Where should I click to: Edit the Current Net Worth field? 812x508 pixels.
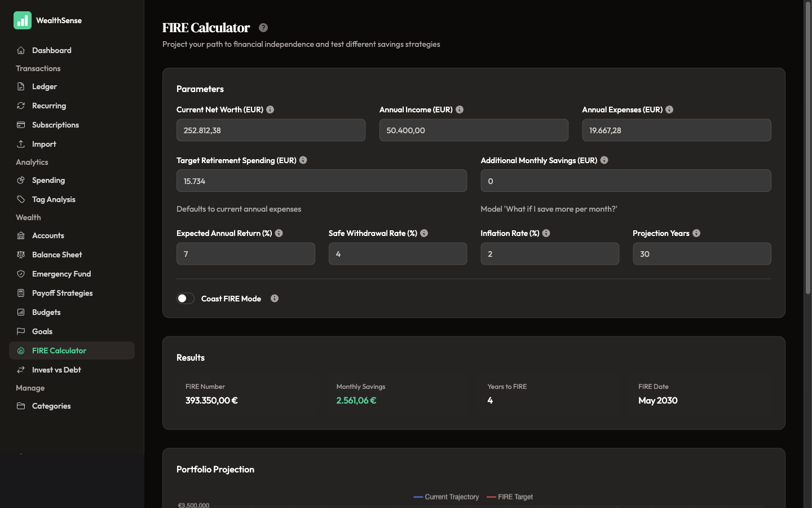tap(271, 130)
